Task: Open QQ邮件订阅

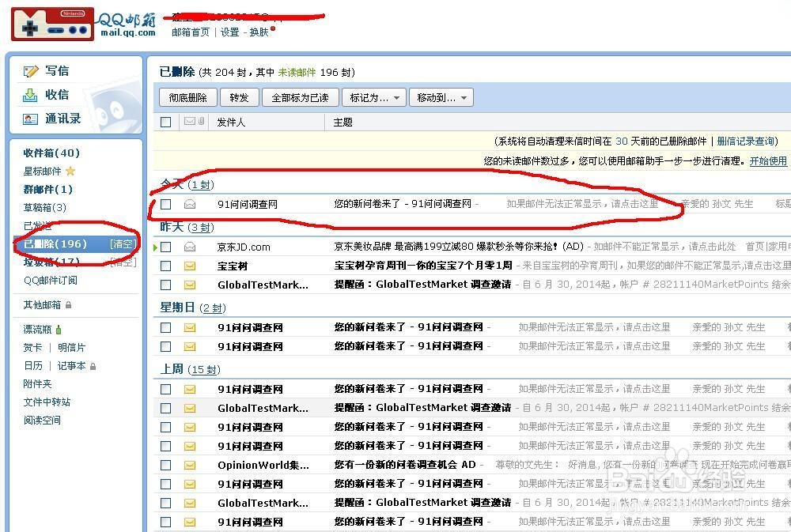Action: [51, 281]
